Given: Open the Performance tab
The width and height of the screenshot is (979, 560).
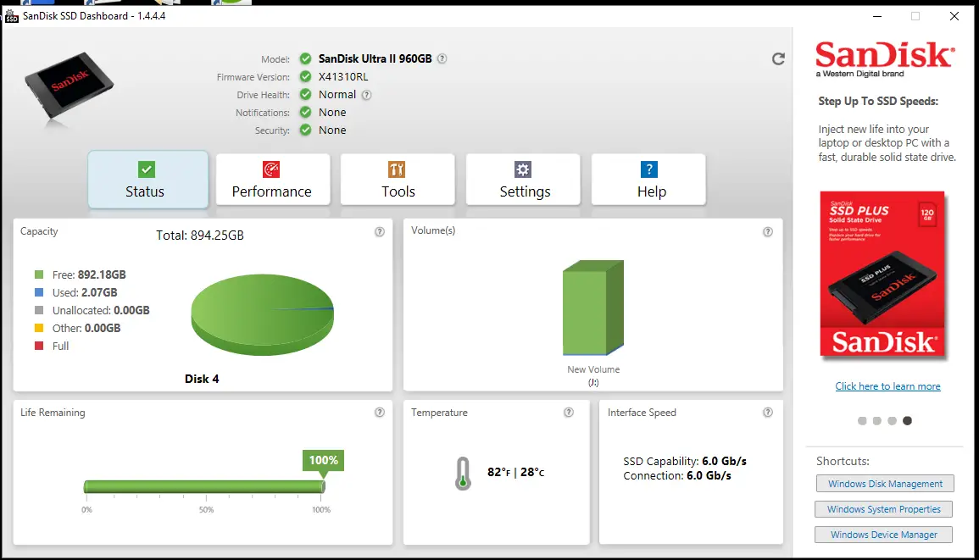Looking at the screenshot, I should (273, 179).
